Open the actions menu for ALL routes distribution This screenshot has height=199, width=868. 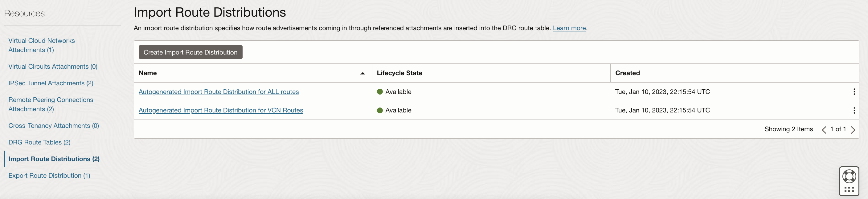click(x=854, y=91)
